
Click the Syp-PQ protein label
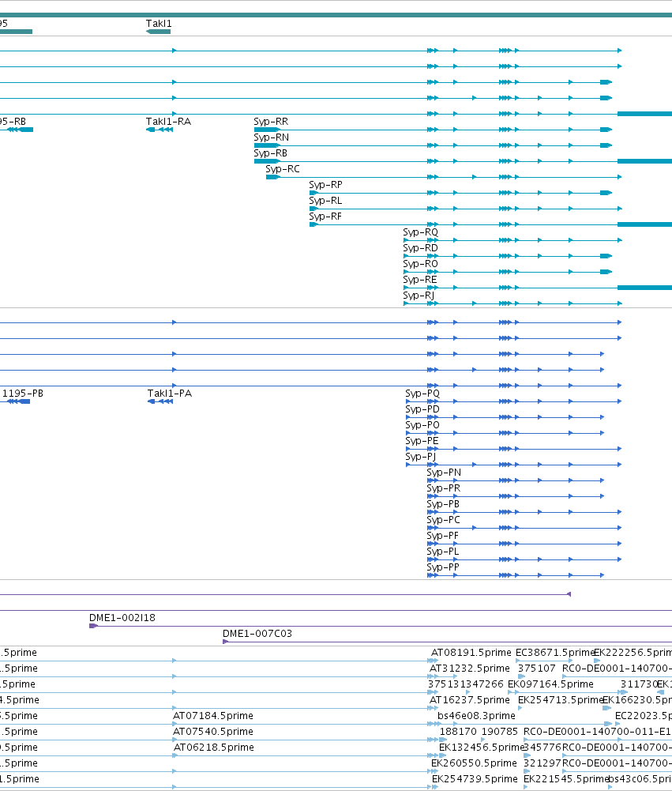pos(422,394)
